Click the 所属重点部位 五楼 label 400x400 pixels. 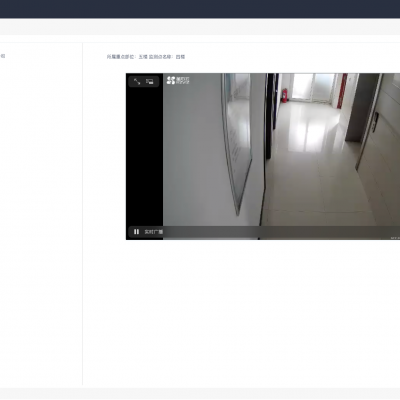[127, 57]
